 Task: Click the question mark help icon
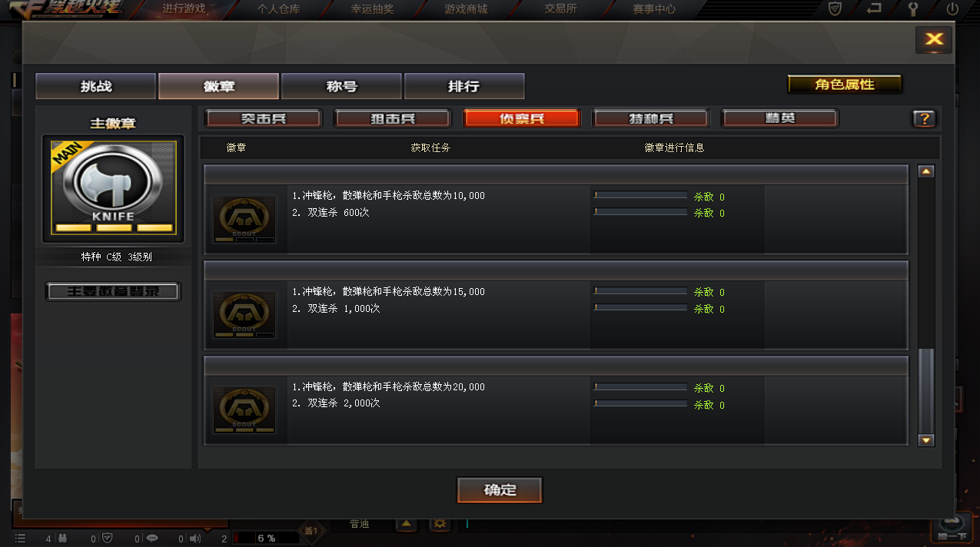(924, 118)
